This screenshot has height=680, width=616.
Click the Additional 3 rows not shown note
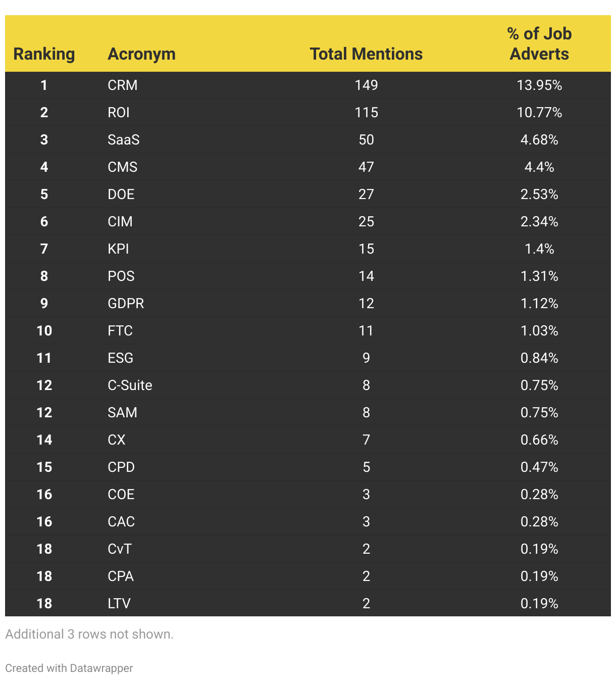[89, 634]
